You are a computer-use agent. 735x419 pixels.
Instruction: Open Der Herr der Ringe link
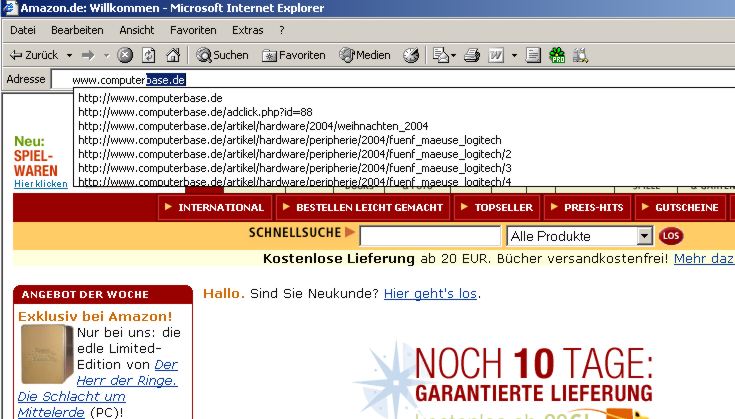(x=127, y=373)
